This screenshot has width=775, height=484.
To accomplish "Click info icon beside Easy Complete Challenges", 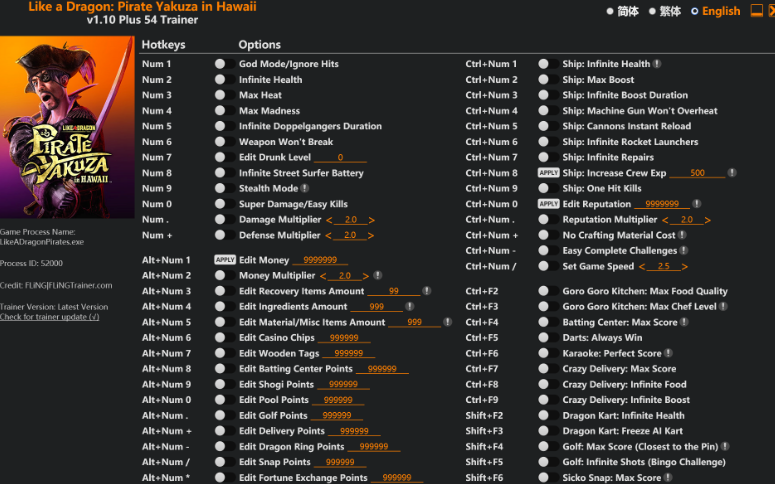I will click(684, 251).
